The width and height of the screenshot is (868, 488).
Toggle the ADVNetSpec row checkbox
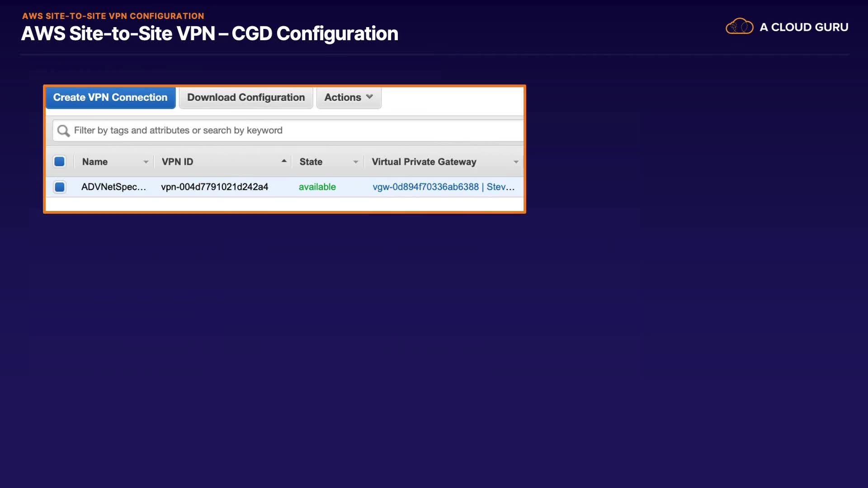click(x=59, y=187)
